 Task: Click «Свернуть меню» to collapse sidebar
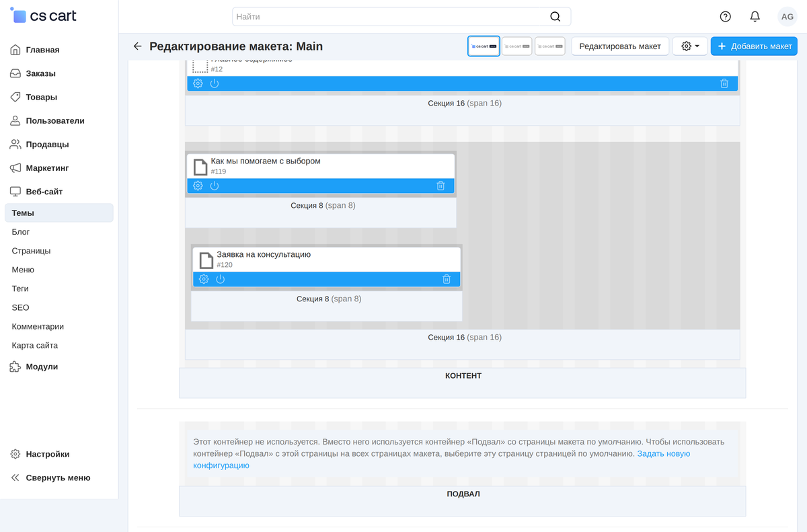pos(59,478)
